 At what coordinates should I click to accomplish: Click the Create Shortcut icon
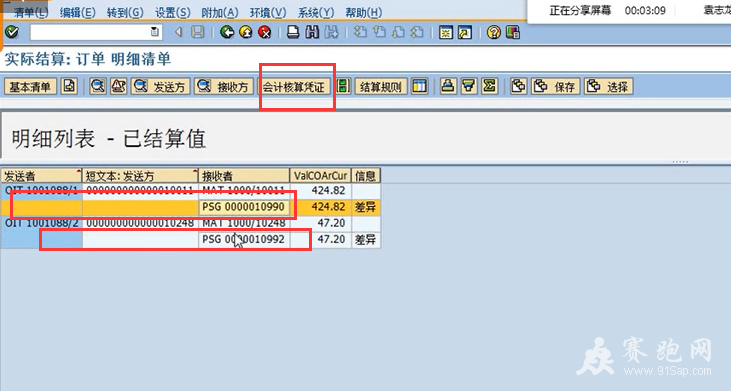click(465, 32)
